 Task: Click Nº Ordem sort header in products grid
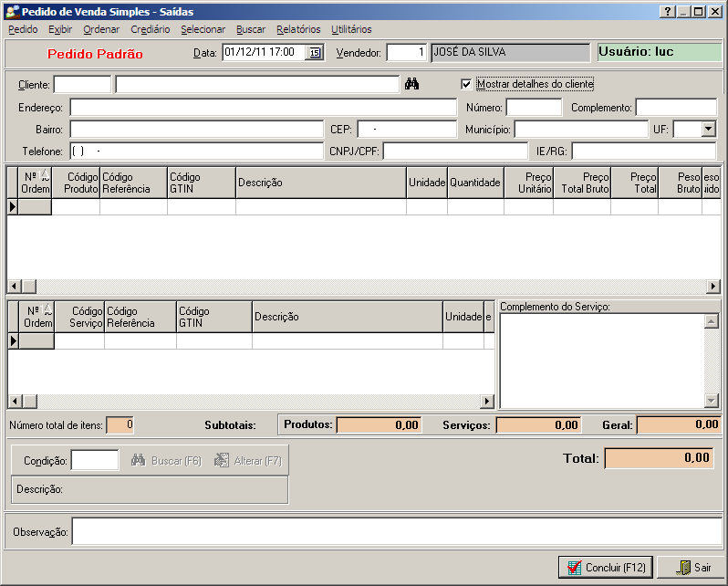(x=36, y=182)
